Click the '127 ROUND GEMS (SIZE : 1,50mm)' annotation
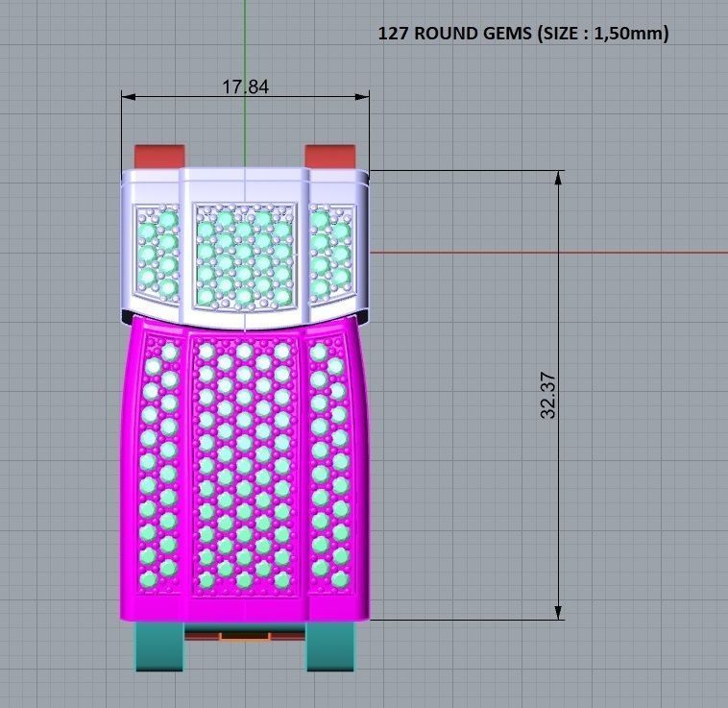728x708 pixels. pos(523,34)
